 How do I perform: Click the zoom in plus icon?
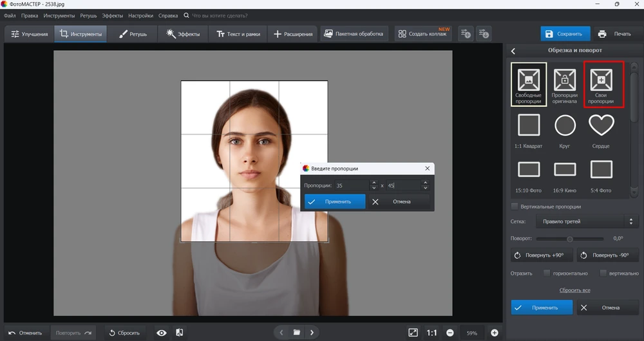tap(495, 333)
